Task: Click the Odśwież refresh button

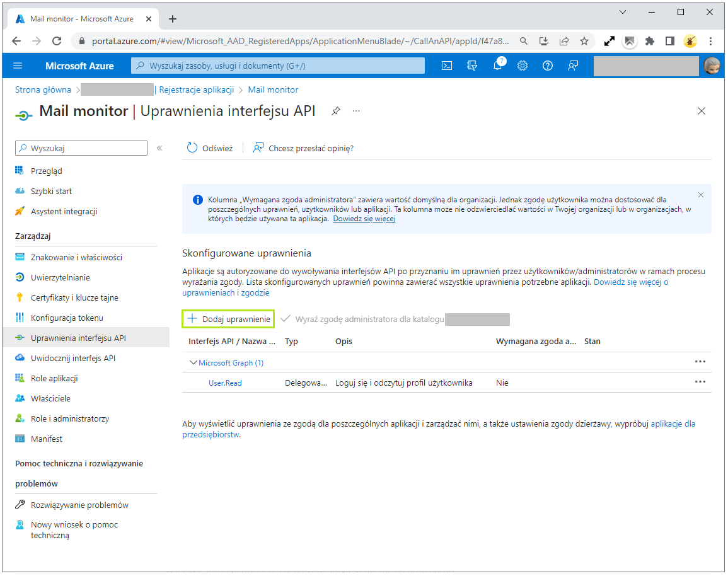Action: 210,148
